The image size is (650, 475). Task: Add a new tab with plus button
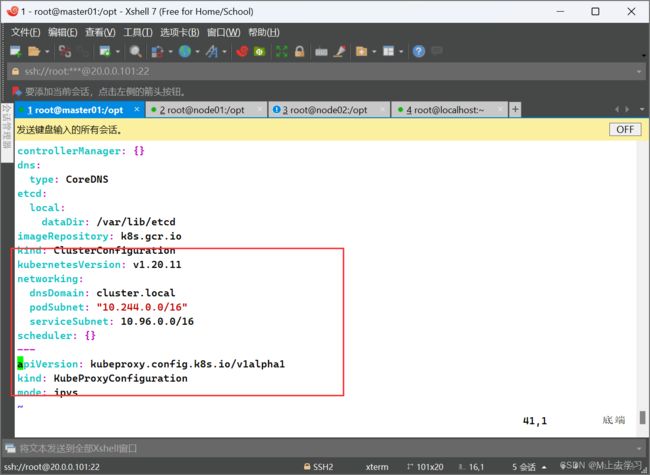tap(515, 109)
